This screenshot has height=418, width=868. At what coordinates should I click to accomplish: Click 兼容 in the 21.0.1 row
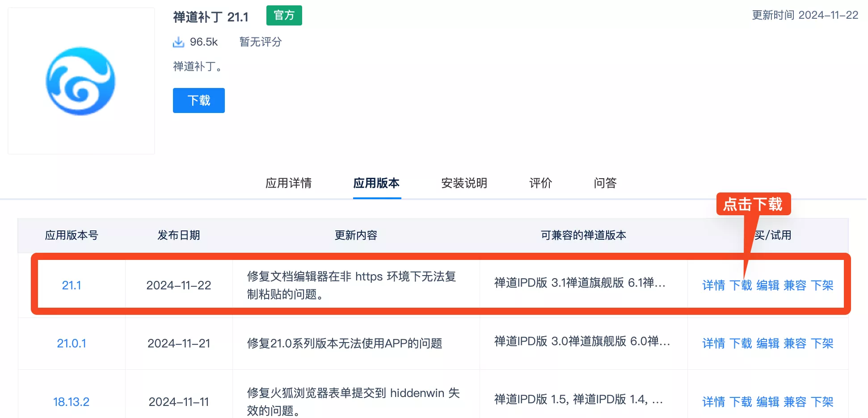click(795, 343)
